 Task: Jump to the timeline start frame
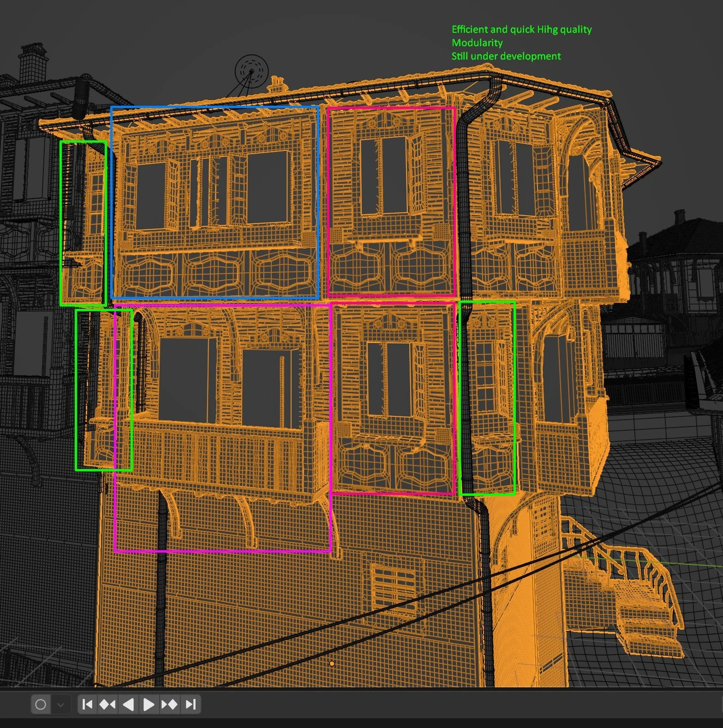[87, 704]
